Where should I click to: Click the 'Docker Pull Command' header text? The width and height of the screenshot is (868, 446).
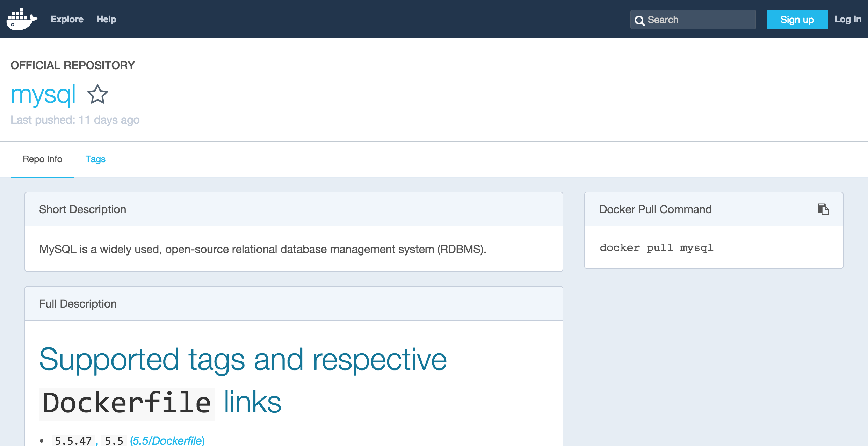[656, 209]
